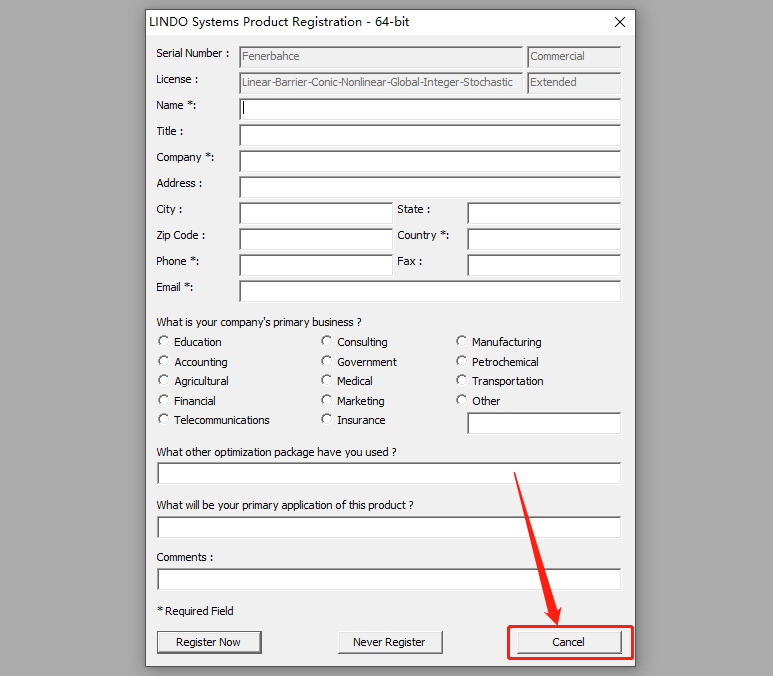Click the primary application input field
This screenshot has height=676, width=773.
tap(388, 527)
